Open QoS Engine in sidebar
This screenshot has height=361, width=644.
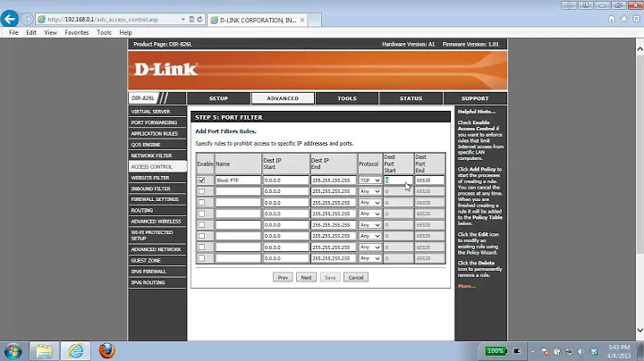pyautogui.click(x=157, y=145)
